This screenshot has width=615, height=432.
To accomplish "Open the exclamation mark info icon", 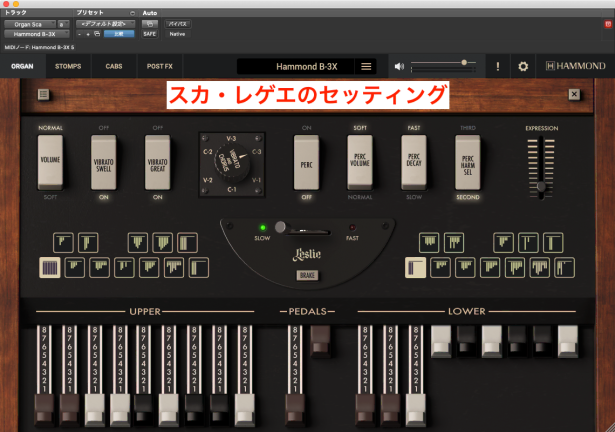I will click(498, 66).
